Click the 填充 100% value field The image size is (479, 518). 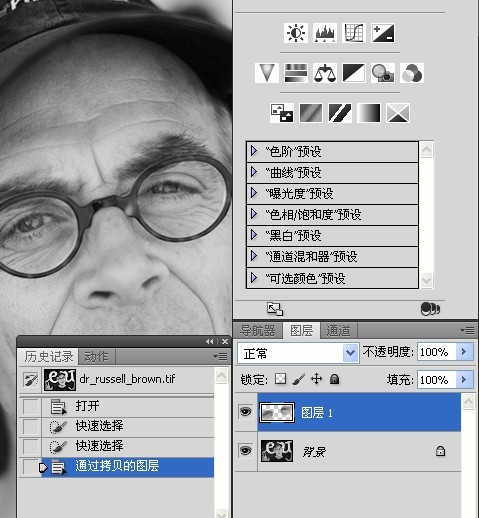[436, 379]
